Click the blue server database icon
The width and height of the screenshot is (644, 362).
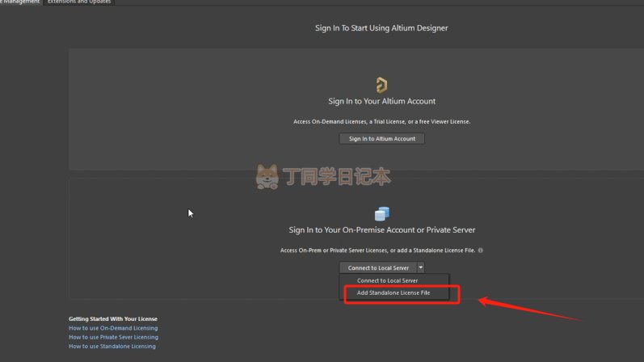382,213
